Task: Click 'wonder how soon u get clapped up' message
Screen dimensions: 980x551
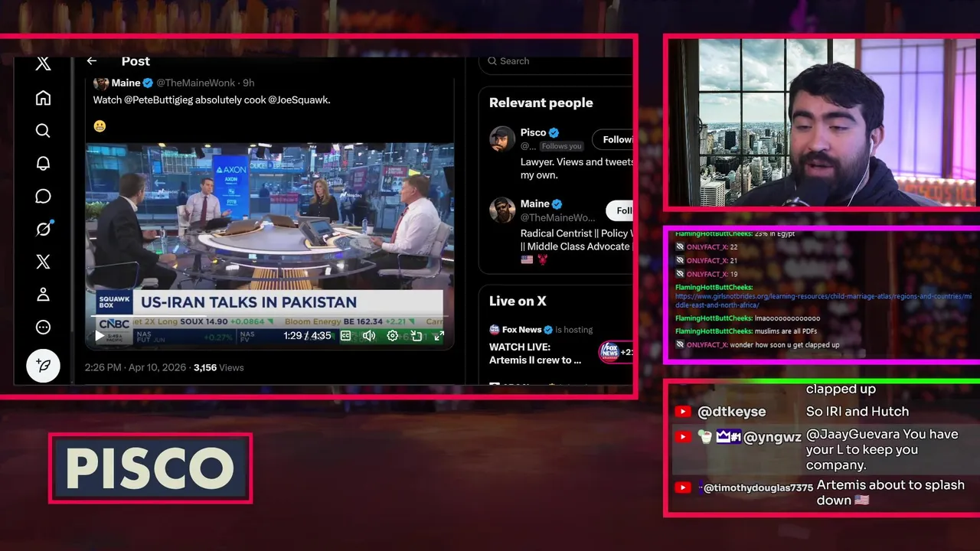Action: tap(785, 344)
